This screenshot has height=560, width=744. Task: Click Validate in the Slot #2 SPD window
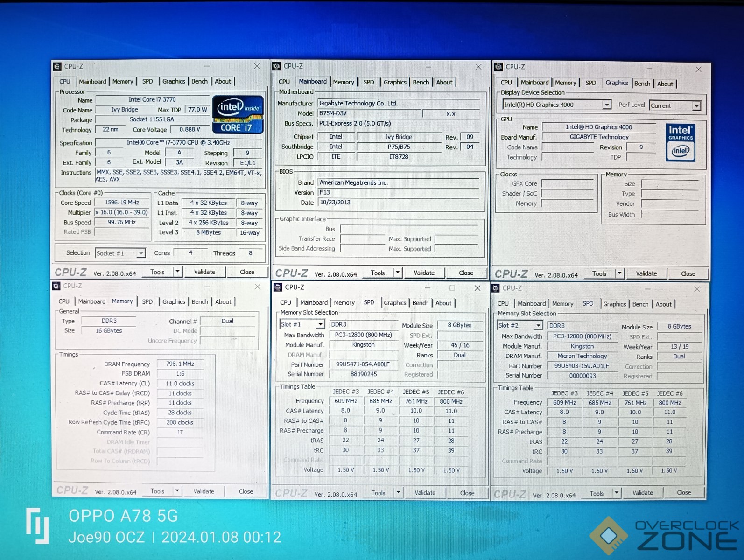pyautogui.click(x=643, y=492)
